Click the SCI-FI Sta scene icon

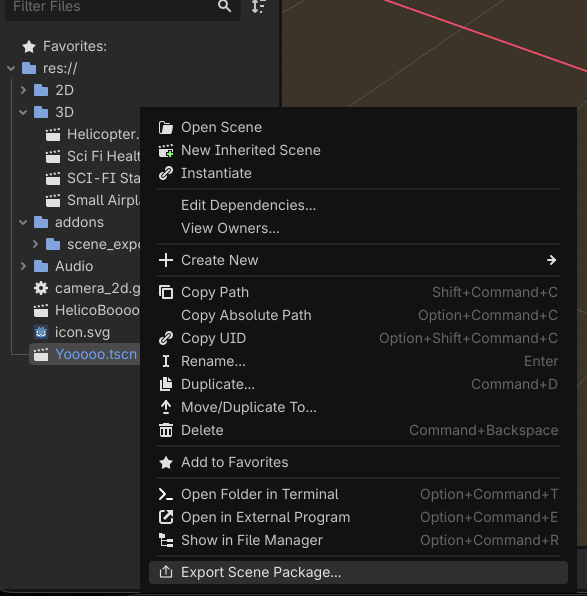[53, 179]
